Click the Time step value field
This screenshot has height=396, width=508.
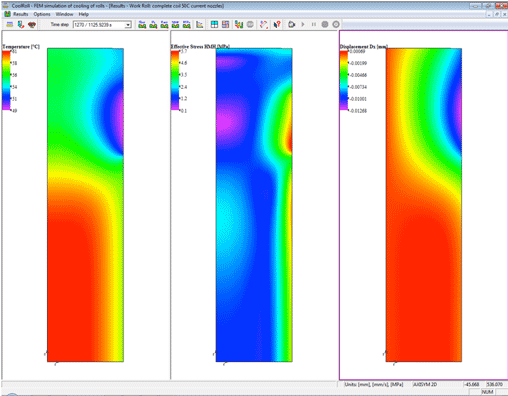click(x=99, y=25)
